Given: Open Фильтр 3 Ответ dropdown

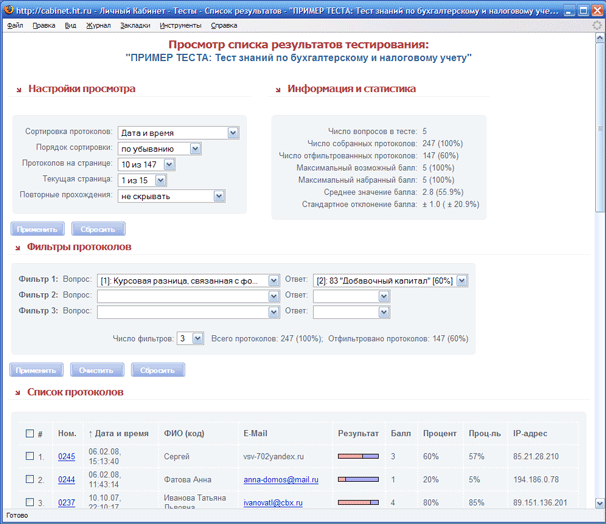Looking at the screenshot, I should coord(351,312).
